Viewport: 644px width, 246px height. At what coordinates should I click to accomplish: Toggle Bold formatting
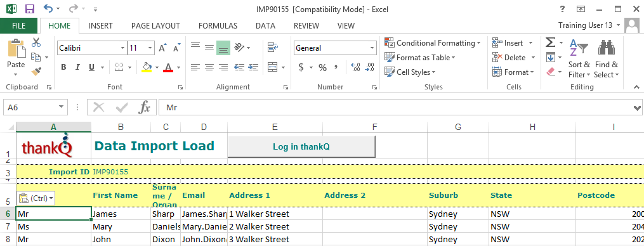pos(63,67)
